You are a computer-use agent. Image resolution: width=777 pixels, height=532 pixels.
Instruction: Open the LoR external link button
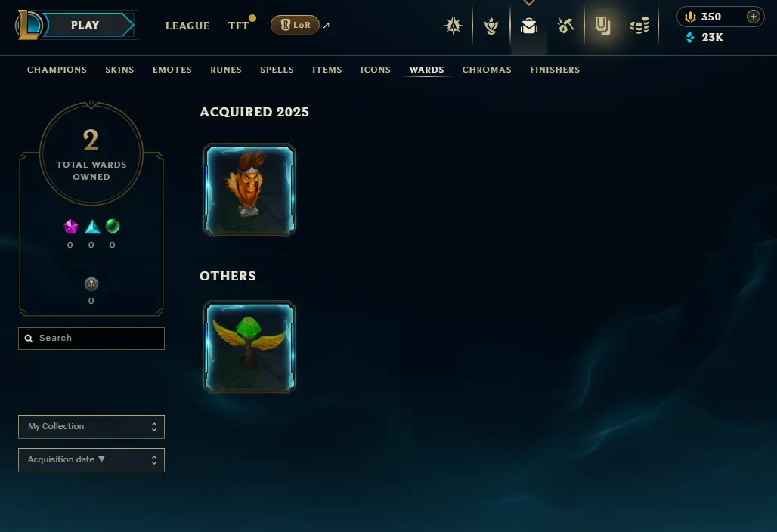295,25
